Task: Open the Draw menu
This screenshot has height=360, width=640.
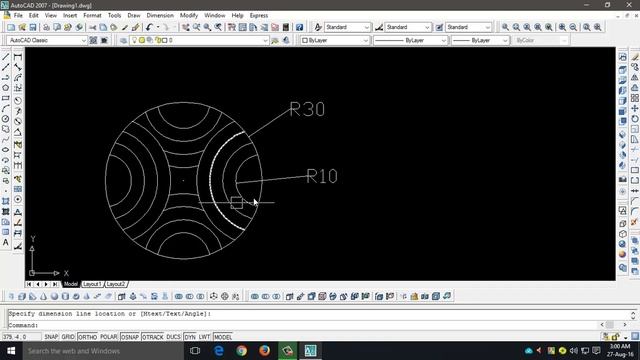Action: 134,16
